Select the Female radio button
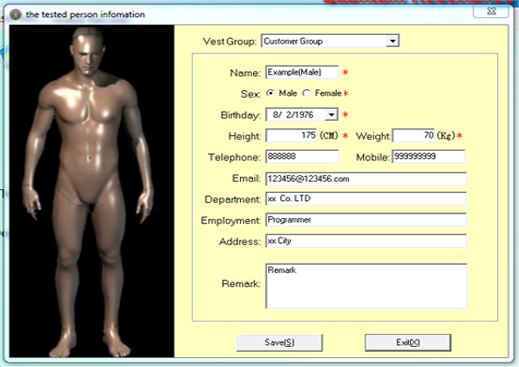Screen dimensions: 519x367 click(306, 93)
